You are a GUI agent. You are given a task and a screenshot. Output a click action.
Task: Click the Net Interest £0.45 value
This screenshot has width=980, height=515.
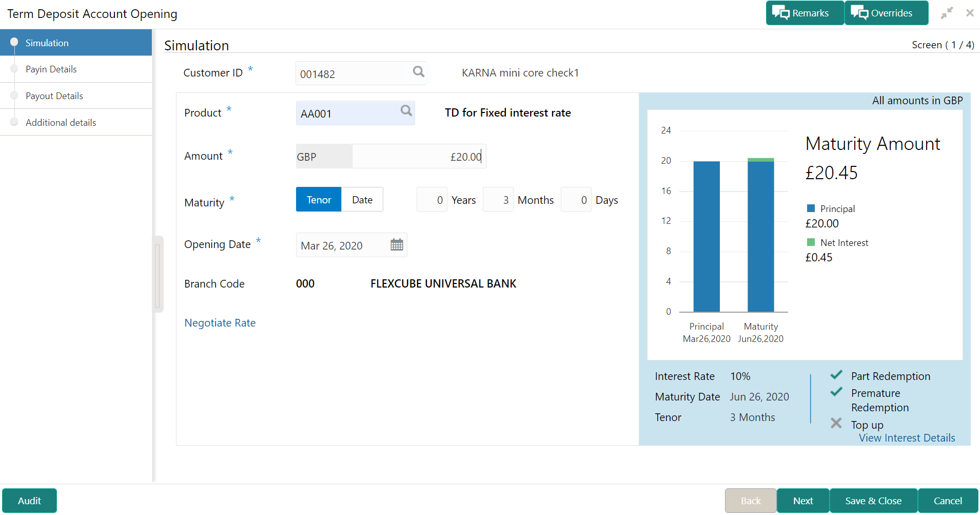coord(819,257)
